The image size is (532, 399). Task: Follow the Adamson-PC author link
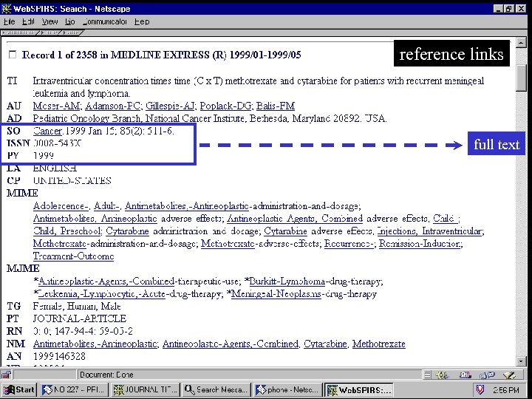tap(112, 106)
